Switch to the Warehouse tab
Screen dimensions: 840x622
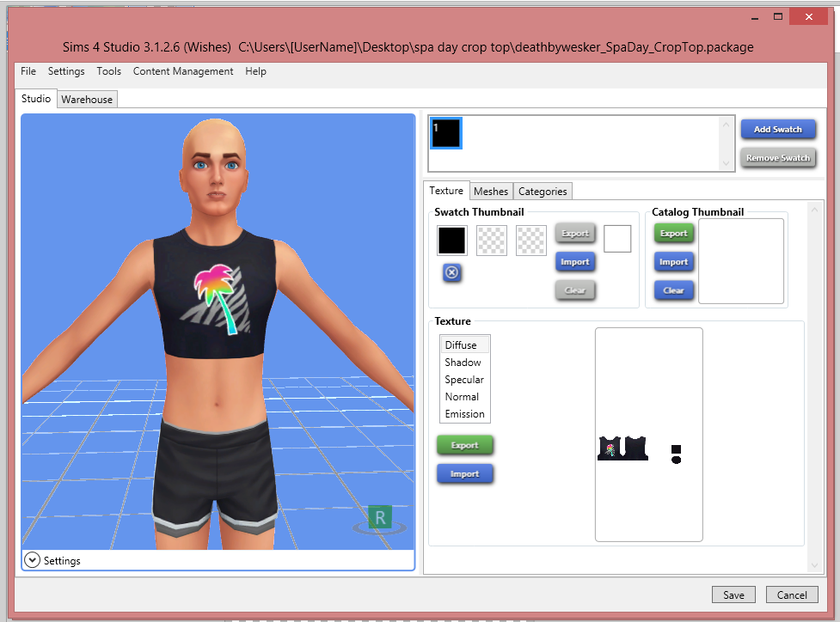(x=87, y=100)
